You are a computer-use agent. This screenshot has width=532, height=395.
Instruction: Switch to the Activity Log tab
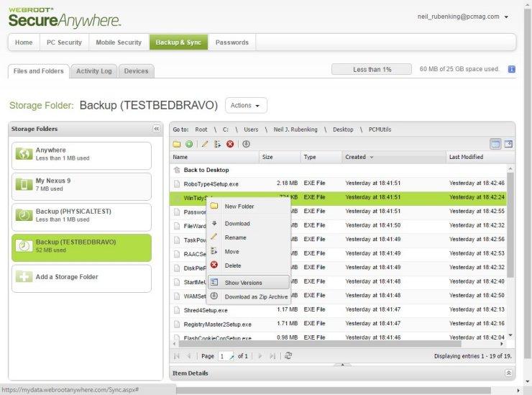point(94,71)
